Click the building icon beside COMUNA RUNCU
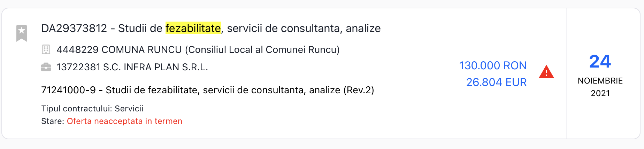Image resolution: width=644 pixels, height=149 pixels. pos(46,49)
